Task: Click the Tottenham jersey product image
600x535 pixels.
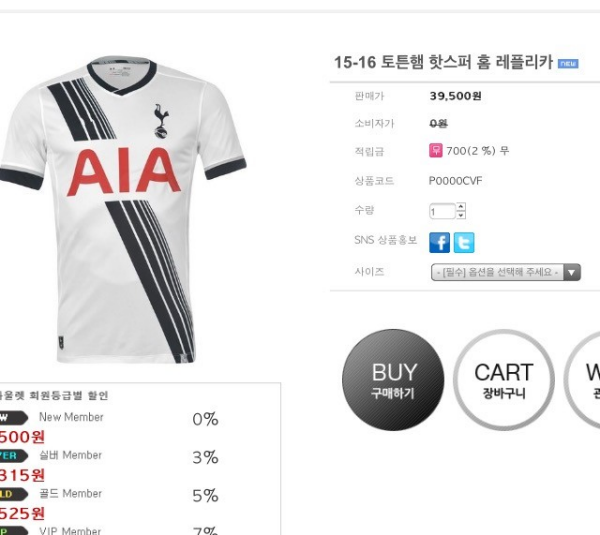Action: click(x=122, y=209)
